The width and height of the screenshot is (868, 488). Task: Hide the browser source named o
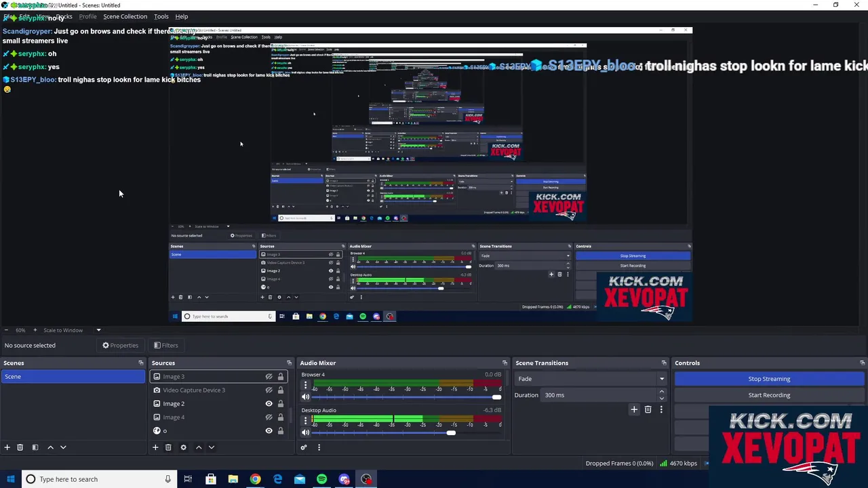(x=269, y=431)
